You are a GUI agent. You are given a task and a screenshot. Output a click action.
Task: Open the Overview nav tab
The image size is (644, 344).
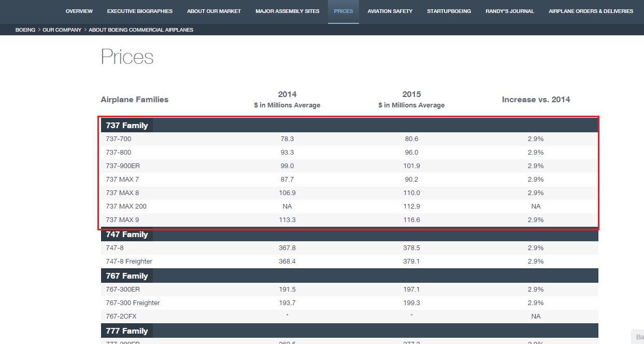(x=79, y=11)
